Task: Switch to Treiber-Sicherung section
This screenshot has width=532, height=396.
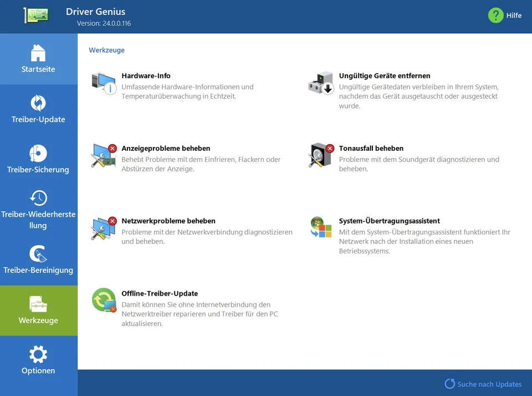Action: (38, 159)
